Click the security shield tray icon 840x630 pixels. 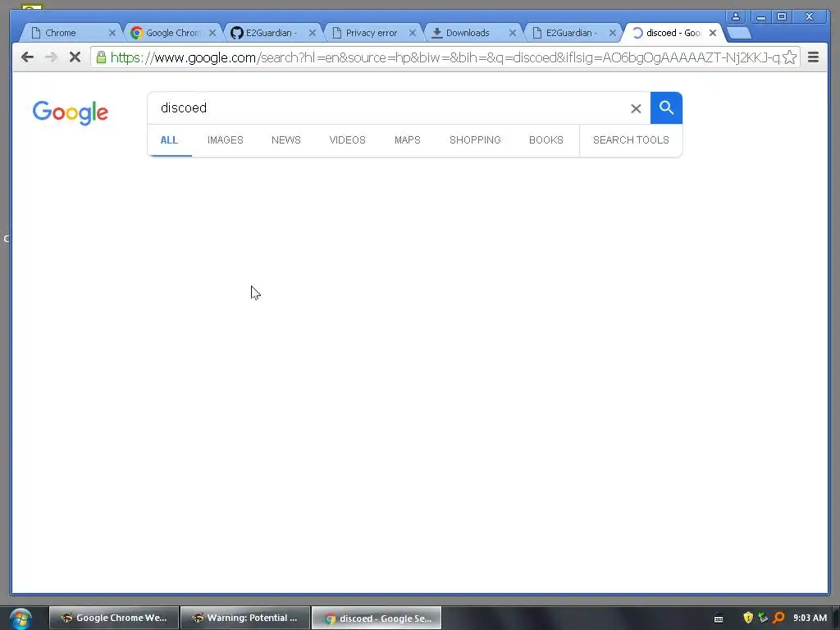point(748,618)
